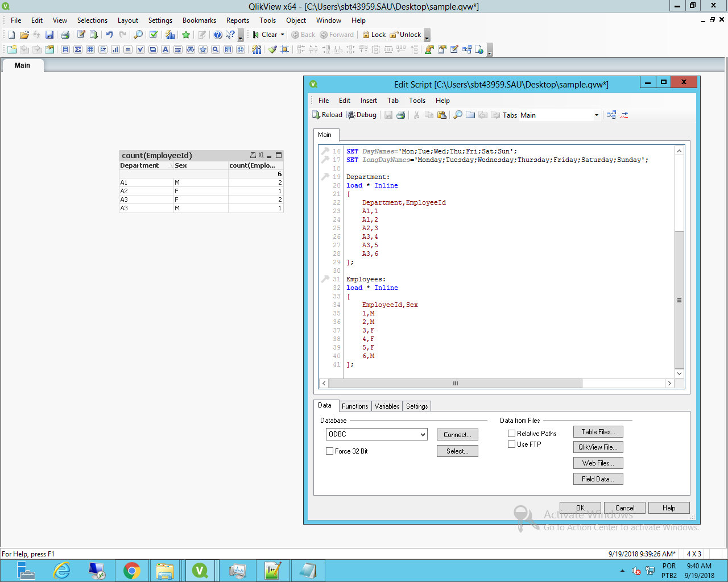Enable the Force 32 Bit checkbox
This screenshot has width=728, height=582.
[x=329, y=451]
